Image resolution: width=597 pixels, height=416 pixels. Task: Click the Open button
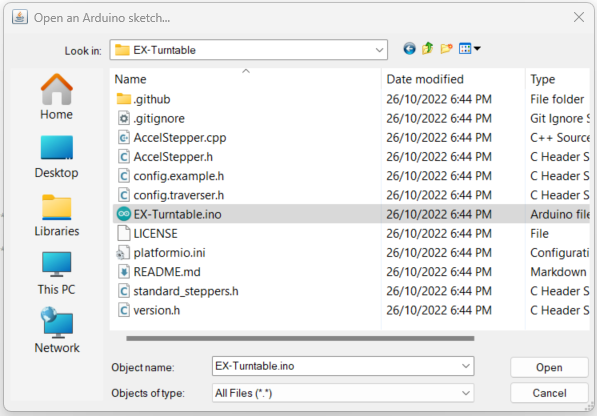pos(549,367)
